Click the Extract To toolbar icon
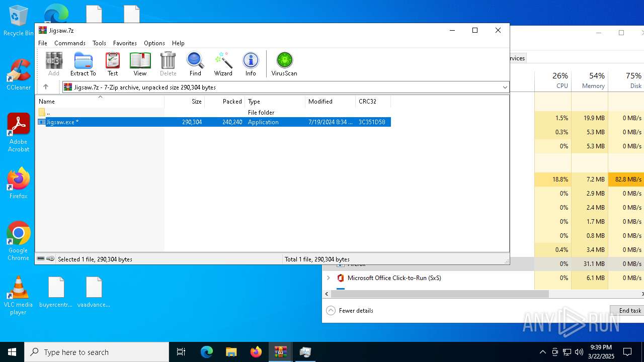The width and height of the screenshot is (644, 362). [x=83, y=64]
